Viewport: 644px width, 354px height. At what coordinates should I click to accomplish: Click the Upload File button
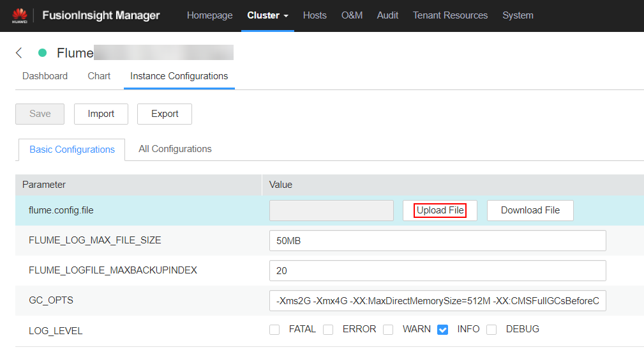pyautogui.click(x=440, y=210)
